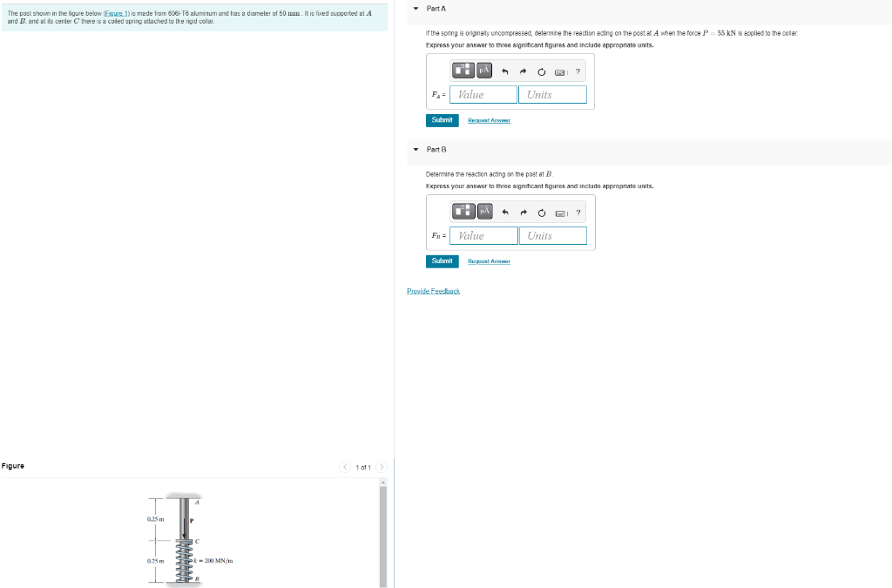Screen dimensions: 892x588
Task: Redo icon in Part B toolbar
Action: pos(524,213)
